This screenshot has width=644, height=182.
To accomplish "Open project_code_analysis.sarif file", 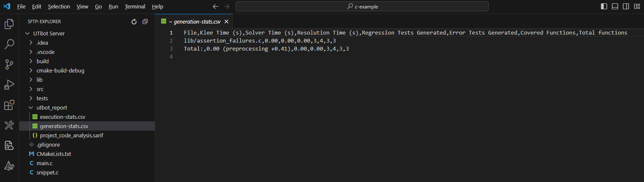I will point(72,135).
